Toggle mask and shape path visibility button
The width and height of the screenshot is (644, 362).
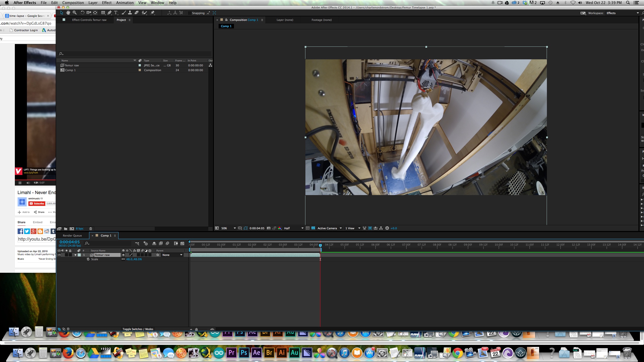coord(246,228)
